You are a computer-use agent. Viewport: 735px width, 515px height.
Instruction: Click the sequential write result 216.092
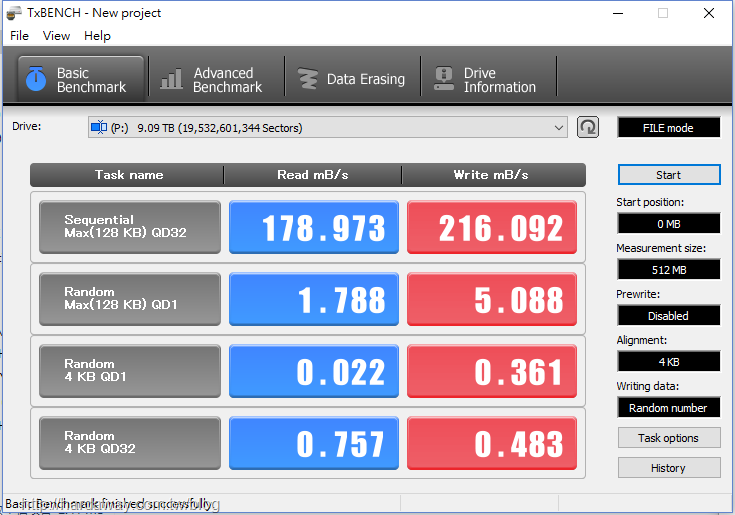(492, 227)
